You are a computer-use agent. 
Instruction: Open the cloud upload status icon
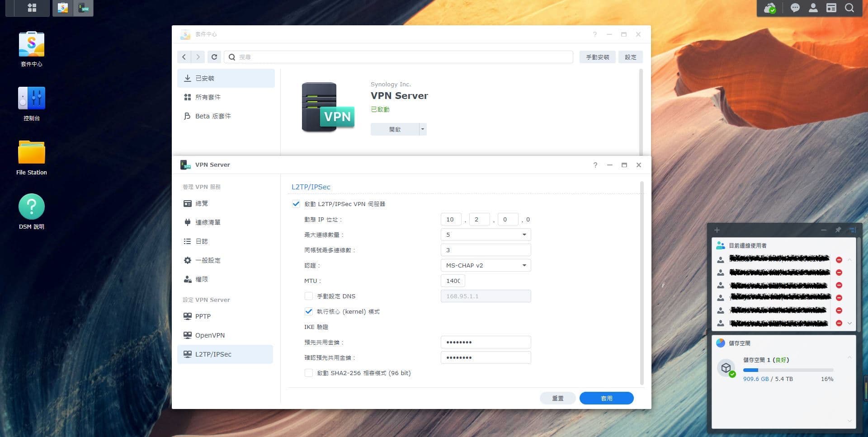[x=769, y=8]
